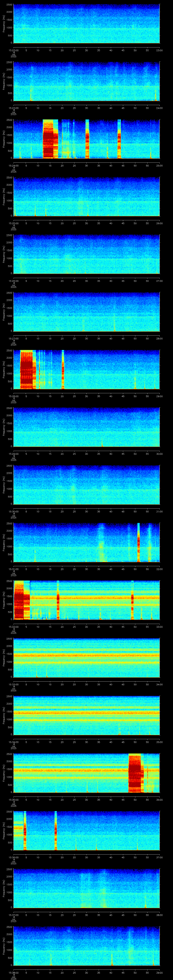Click the 15:25:00 start time label

pyautogui.click(x=13, y=223)
